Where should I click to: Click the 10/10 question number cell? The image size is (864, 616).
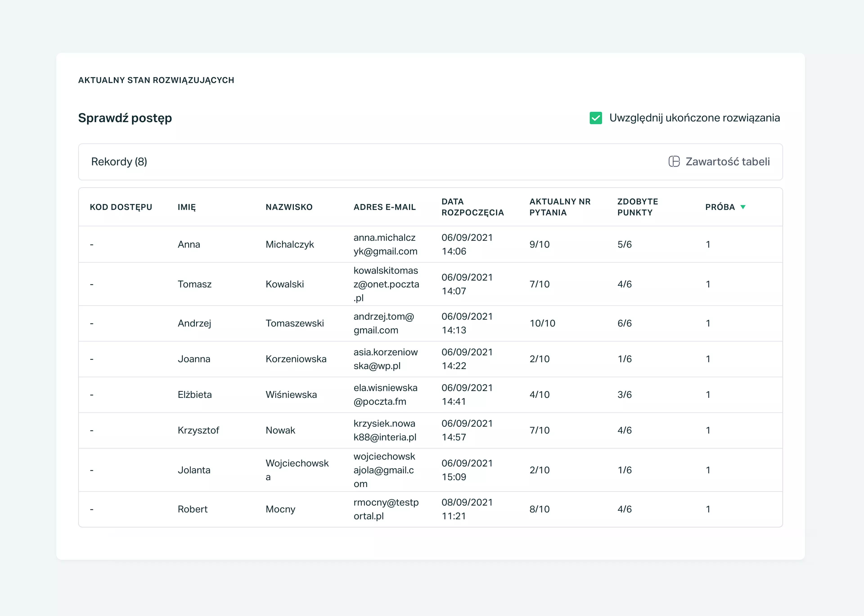tap(542, 323)
